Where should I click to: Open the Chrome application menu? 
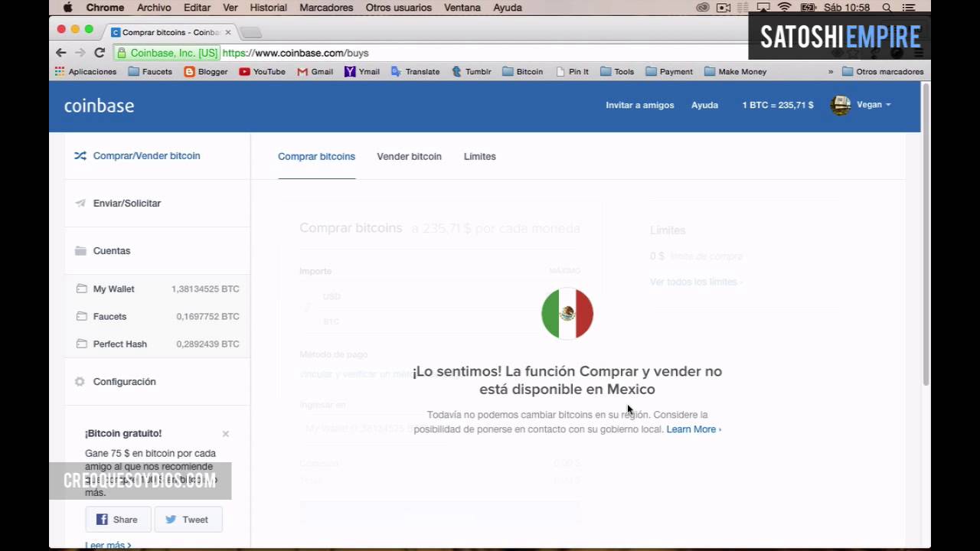point(105,8)
